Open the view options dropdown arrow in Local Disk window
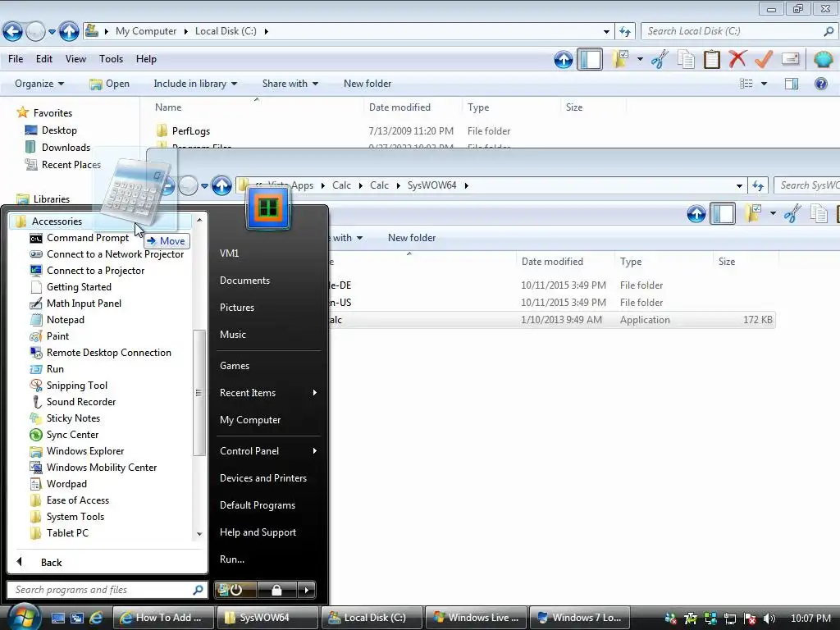Viewport: 840px width, 630px height. pos(764,84)
